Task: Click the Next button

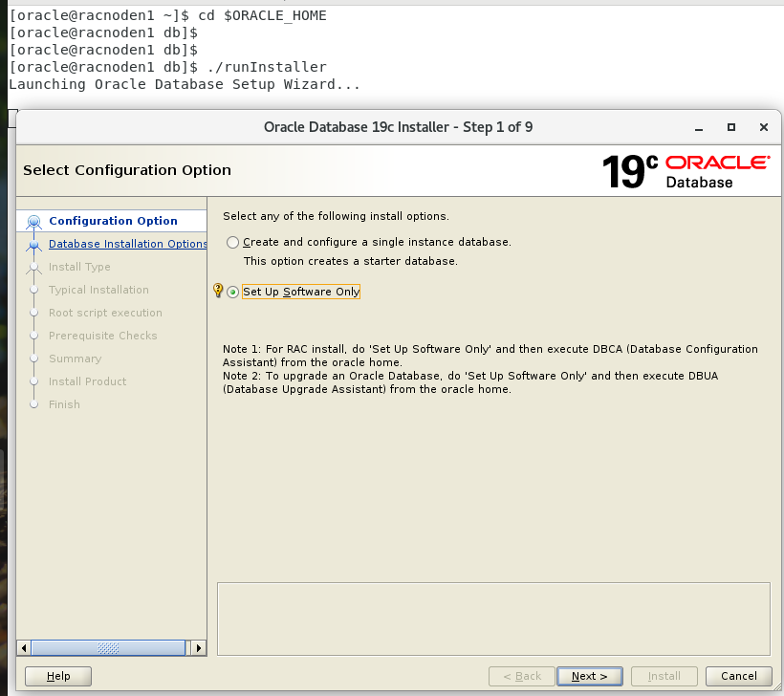Action: pos(590,676)
